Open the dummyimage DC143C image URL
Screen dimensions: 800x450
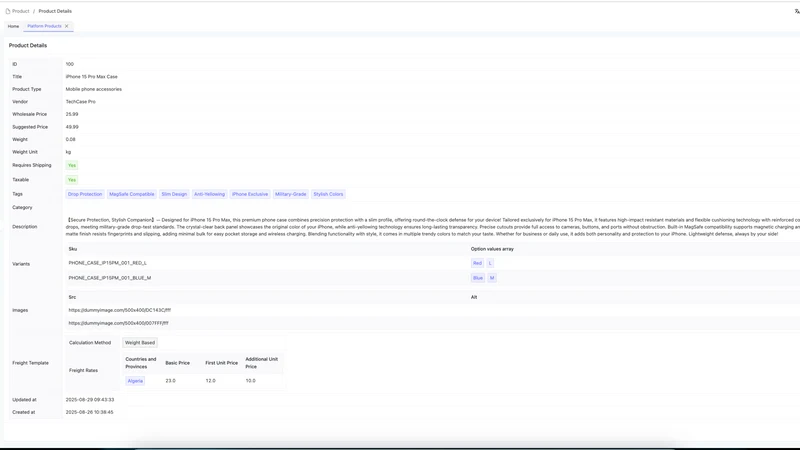click(x=120, y=310)
